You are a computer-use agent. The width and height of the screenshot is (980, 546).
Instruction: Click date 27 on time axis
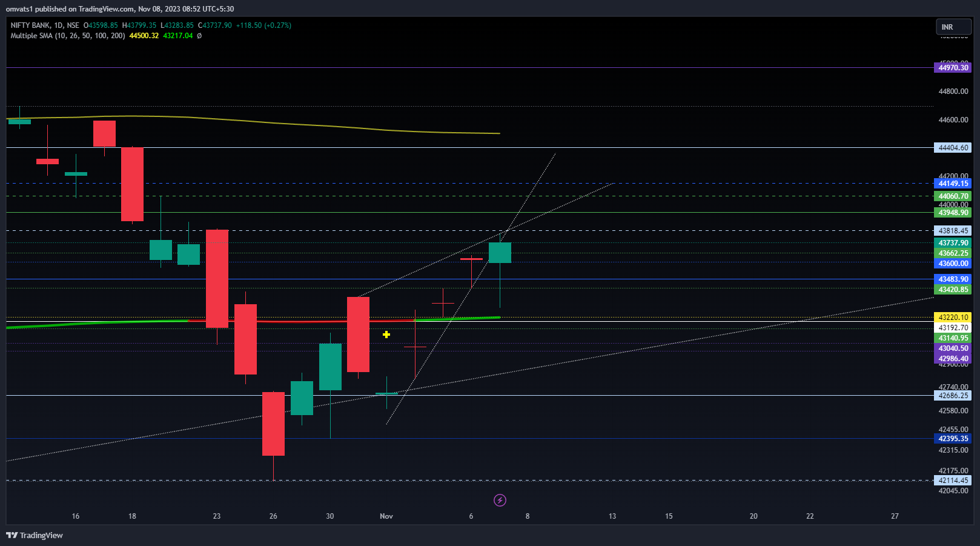895,516
